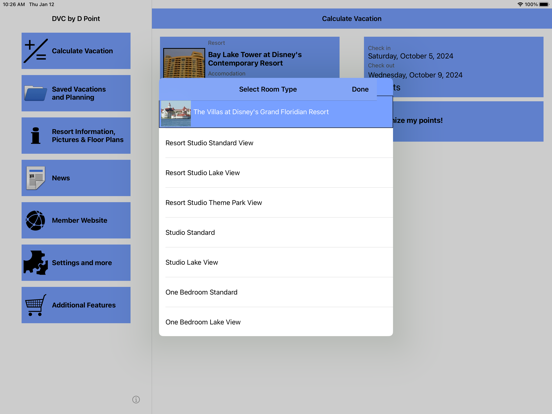Image resolution: width=552 pixels, height=414 pixels.
Task: Open Calculate Vacation from the sidebar
Action: pos(76,51)
